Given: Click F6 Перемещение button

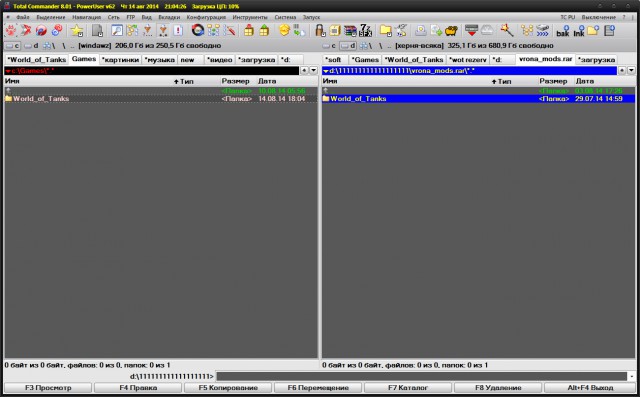Looking at the screenshot, I should coord(318,388).
